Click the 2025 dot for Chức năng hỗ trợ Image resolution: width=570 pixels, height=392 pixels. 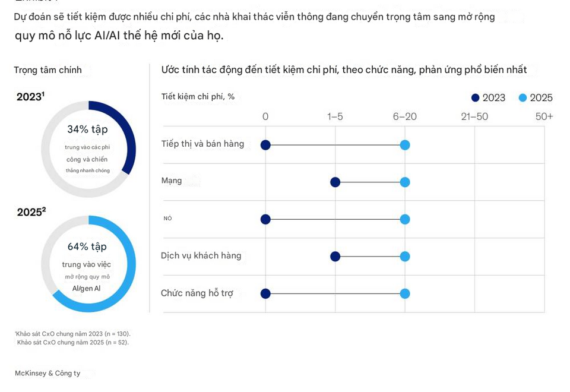point(405,293)
